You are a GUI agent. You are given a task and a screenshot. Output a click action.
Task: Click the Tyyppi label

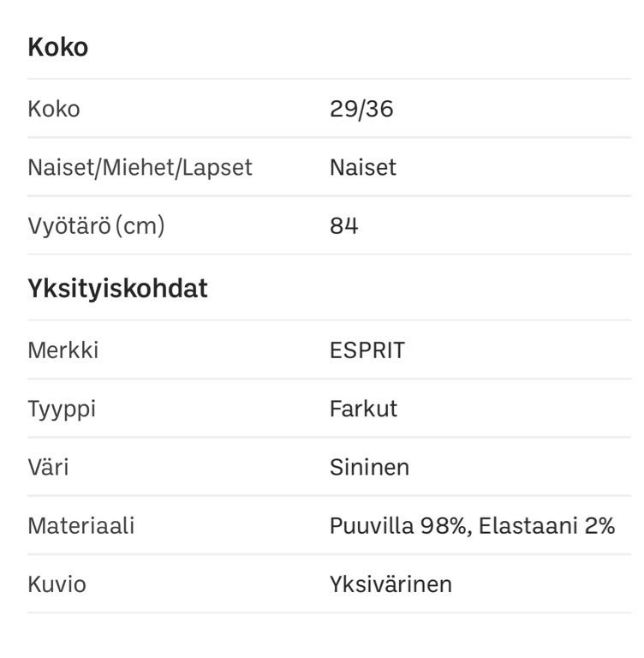coord(62,409)
